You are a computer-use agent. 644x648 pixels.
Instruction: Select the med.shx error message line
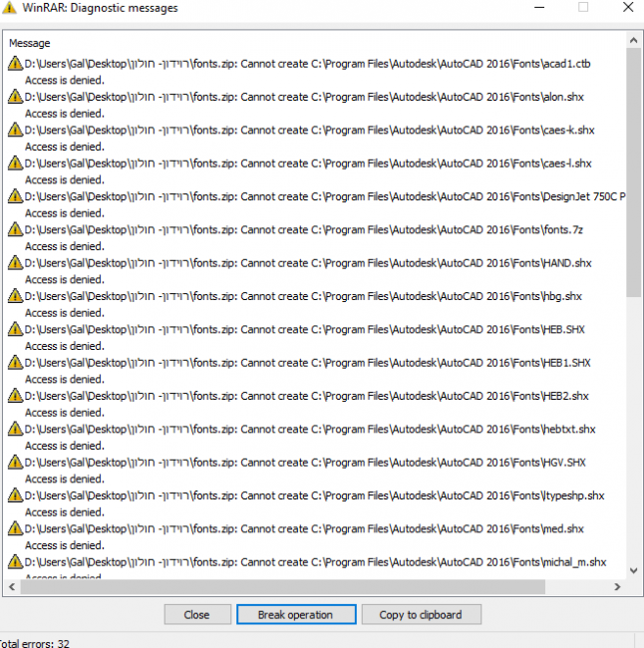[x=304, y=528]
